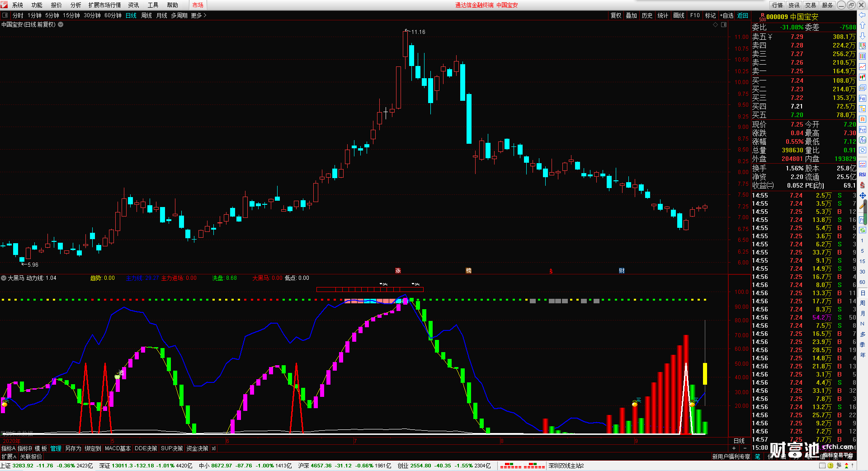The image size is (868, 471).
Task: Open the 多周期 multi-period view
Action: [179, 15]
